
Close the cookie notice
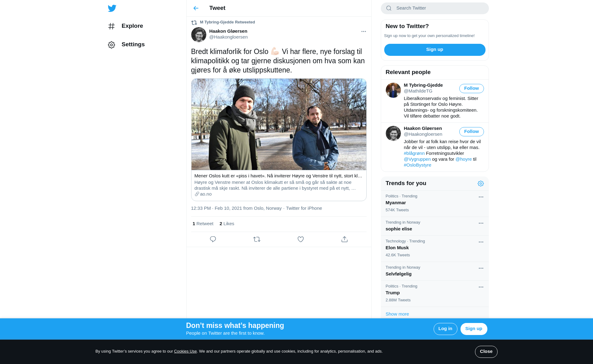tap(486, 352)
